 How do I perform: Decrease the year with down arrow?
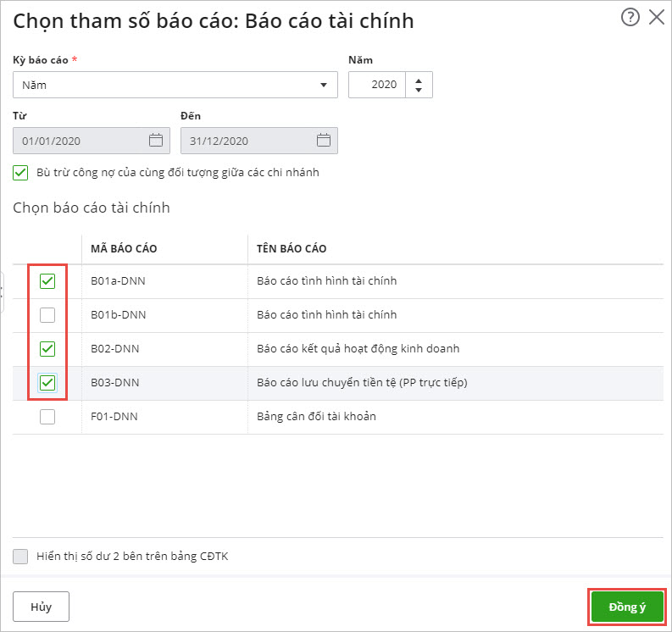pyautogui.click(x=419, y=90)
